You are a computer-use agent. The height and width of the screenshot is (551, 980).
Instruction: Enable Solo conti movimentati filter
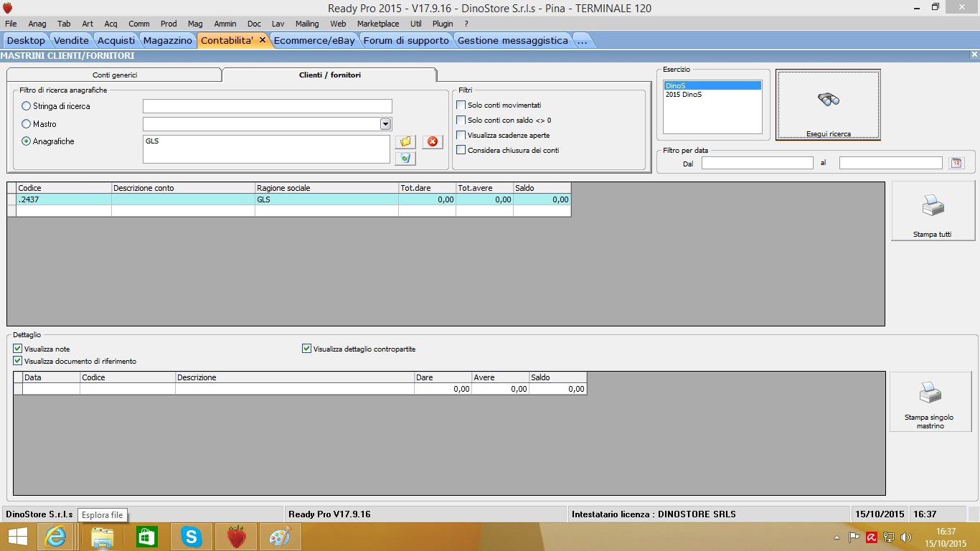(461, 105)
